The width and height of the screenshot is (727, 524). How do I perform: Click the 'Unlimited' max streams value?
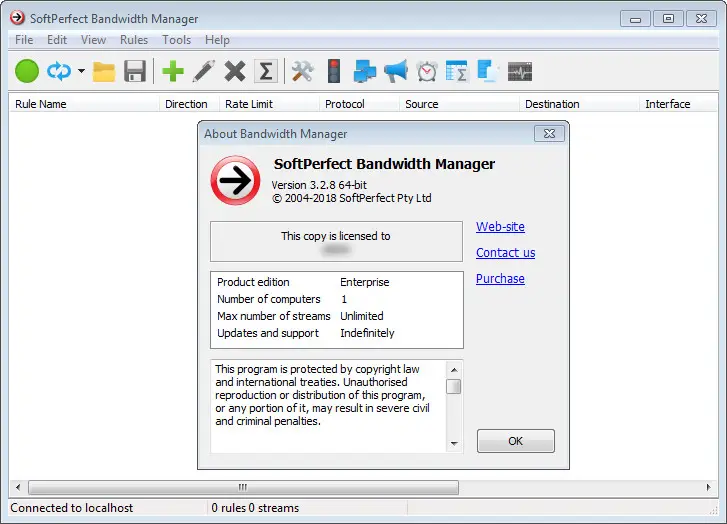[362, 316]
